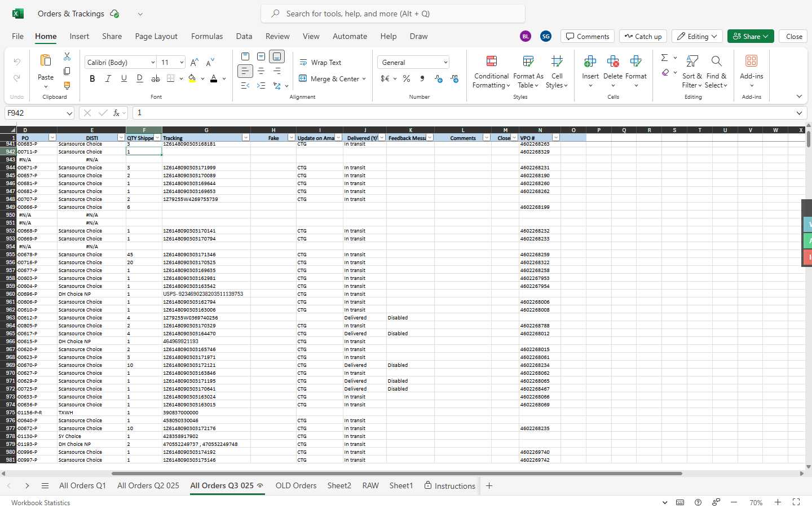Image resolution: width=812 pixels, height=508 pixels.
Task: Click Delete cells icon
Action: pyautogui.click(x=613, y=61)
